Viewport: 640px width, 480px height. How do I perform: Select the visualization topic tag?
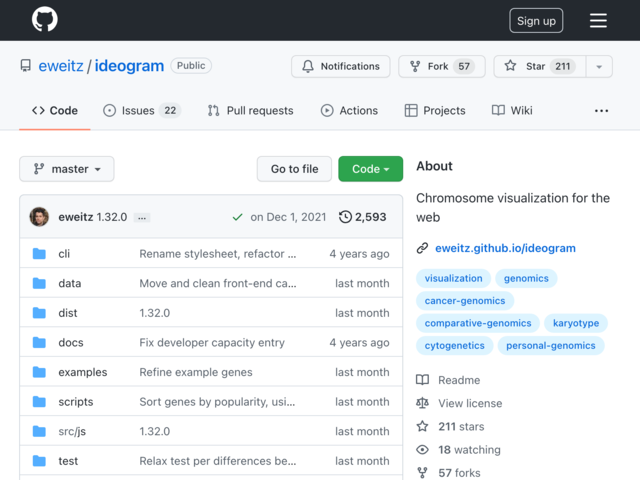(453, 278)
